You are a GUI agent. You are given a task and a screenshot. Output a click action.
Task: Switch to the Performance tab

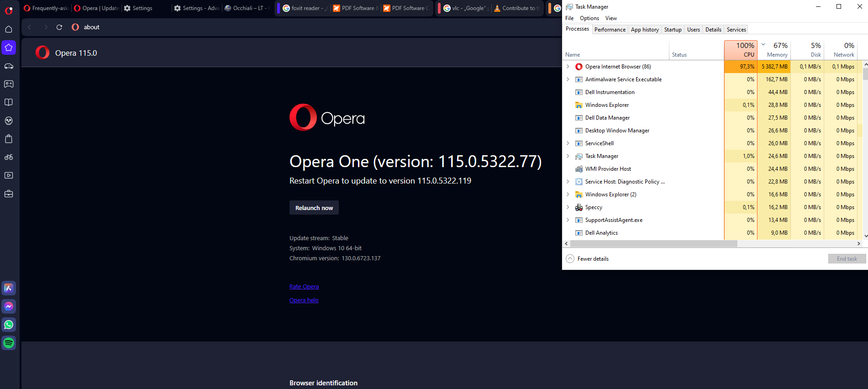coord(610,30)
